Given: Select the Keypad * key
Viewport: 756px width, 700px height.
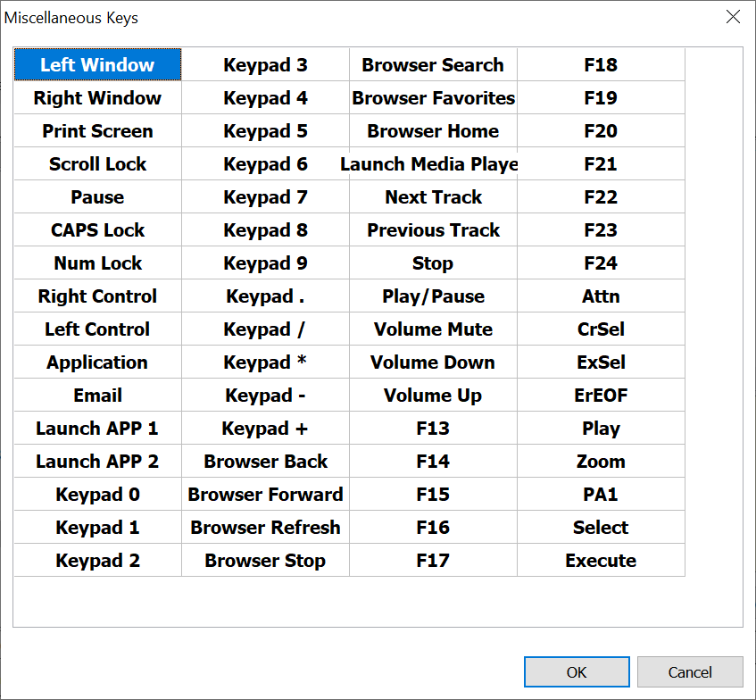Looking at the screenshot, I should pos(265,362).
